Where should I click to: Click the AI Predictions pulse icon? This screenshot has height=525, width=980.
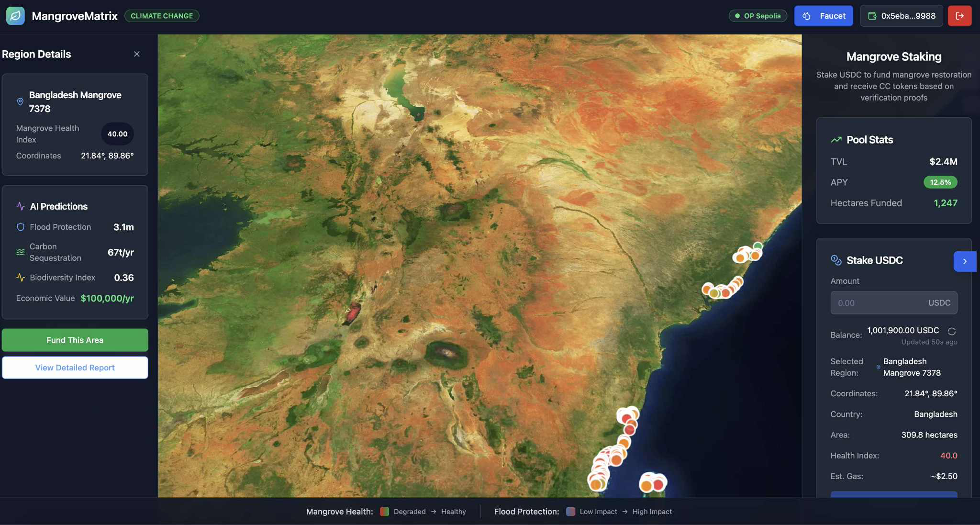click(21, 206)
